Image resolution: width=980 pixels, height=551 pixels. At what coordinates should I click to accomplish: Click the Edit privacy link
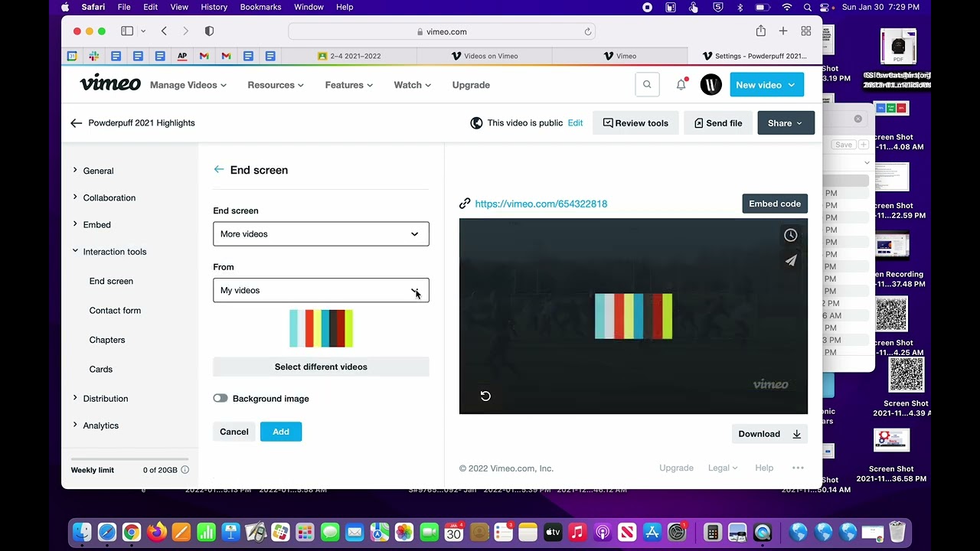575,122
